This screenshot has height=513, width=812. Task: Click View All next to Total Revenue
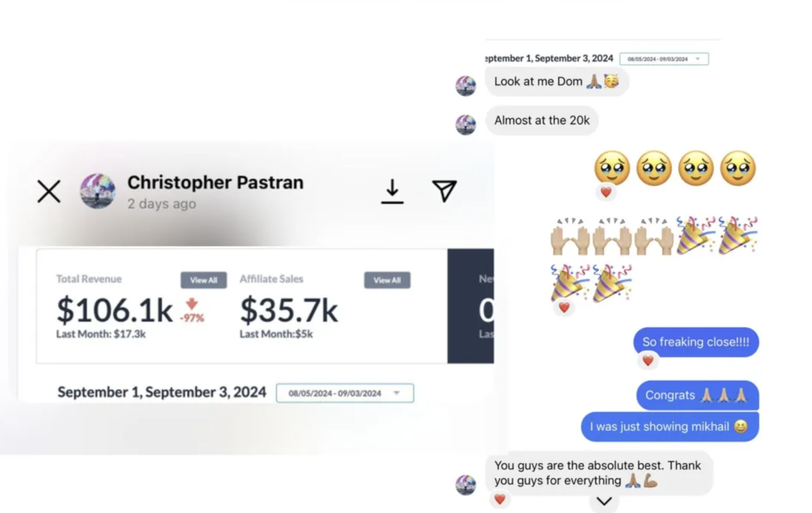(x=204, y=280)
